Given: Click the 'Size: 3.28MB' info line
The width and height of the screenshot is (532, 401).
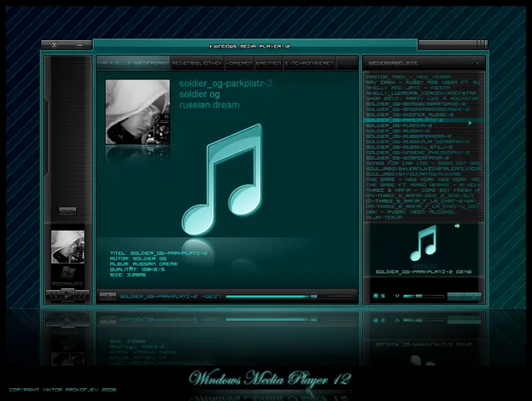Looking at the screenshot, I should click(x=128, y=275).
